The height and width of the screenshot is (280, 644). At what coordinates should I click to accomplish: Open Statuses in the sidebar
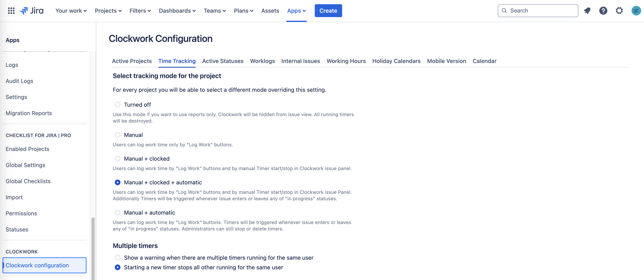(17, 230)
